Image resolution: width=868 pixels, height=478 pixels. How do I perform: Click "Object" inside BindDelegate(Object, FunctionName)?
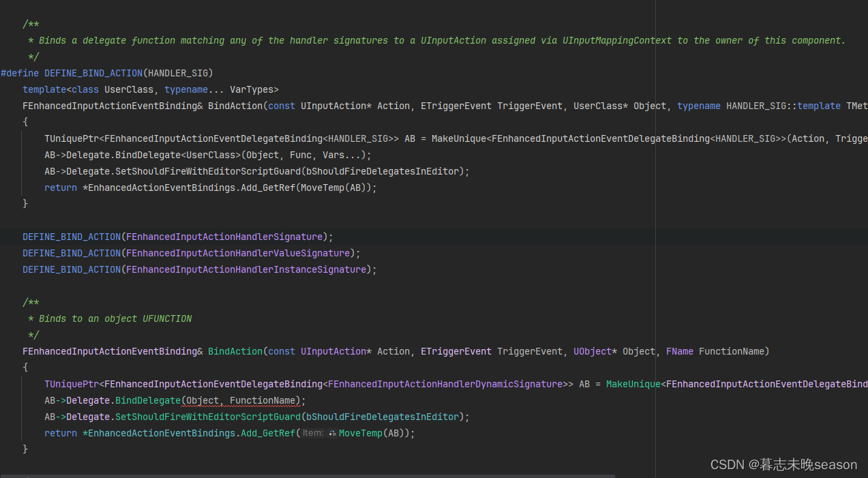203,400
